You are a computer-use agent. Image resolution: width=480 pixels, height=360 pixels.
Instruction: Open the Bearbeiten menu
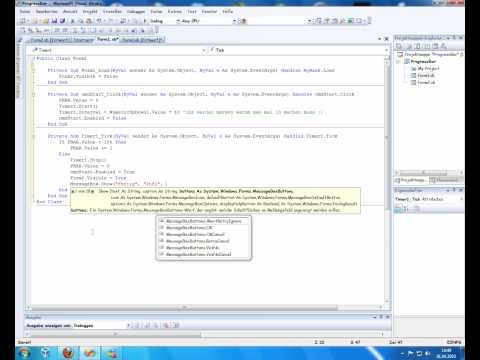(47, 11)
